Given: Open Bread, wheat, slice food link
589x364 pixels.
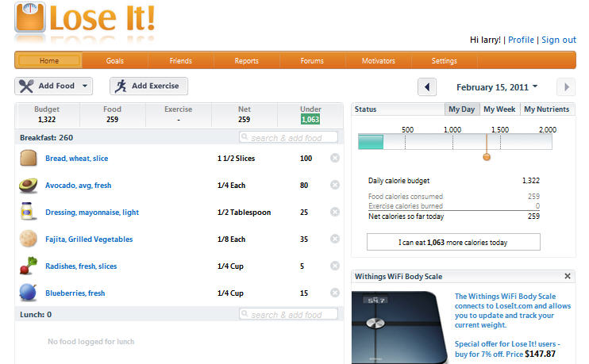Looking at the screenshot, I should 77,159.
